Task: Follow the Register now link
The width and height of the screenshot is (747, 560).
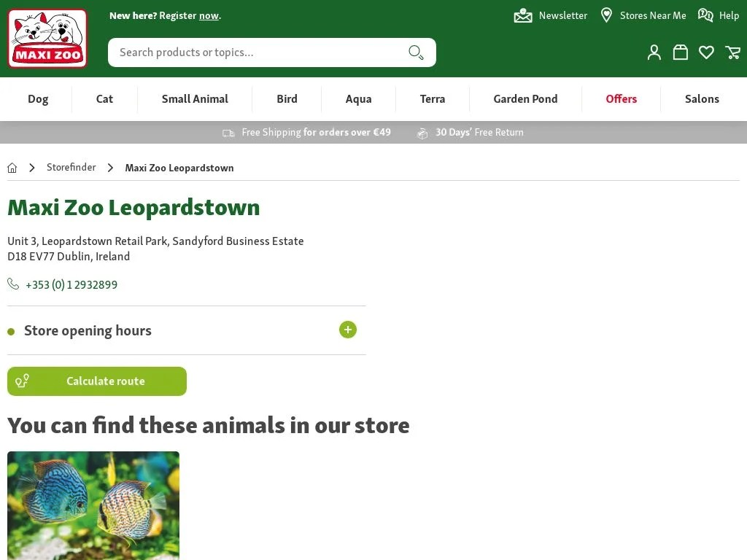Action: click(x=208, y=15)
